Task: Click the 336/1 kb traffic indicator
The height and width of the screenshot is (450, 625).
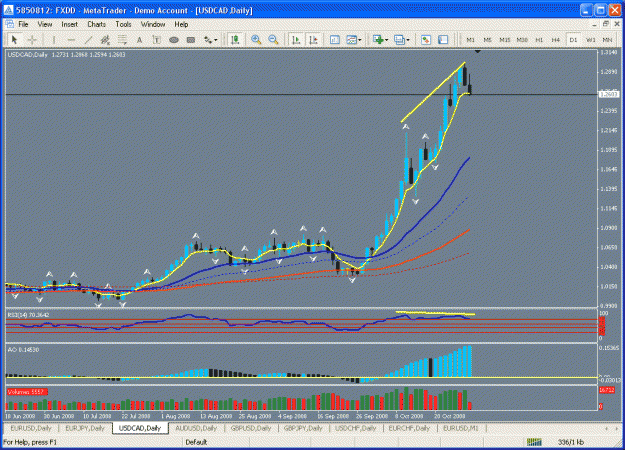Action: [x=570, y=442]
